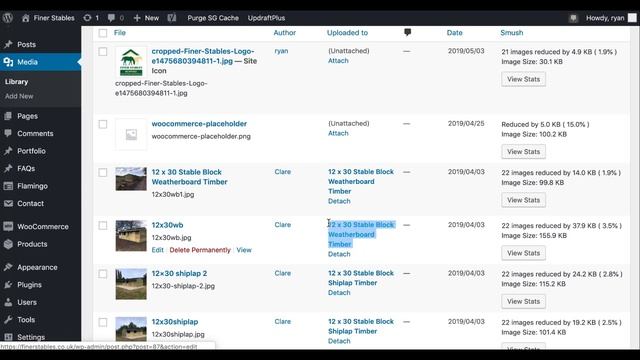This screenshot has width=640, height=360.
Task: Open the Purge SG Cache menu item
Action: coord(213,18)
